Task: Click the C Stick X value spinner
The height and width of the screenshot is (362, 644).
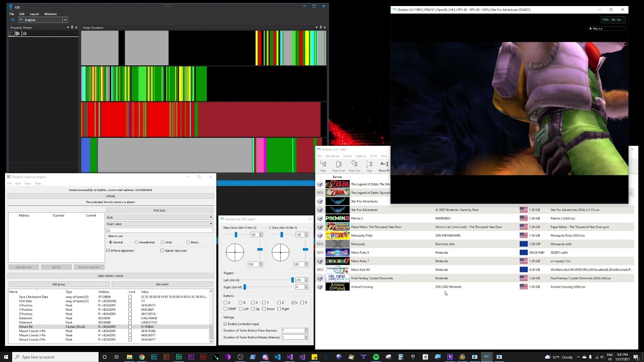Action: [302, 235]
